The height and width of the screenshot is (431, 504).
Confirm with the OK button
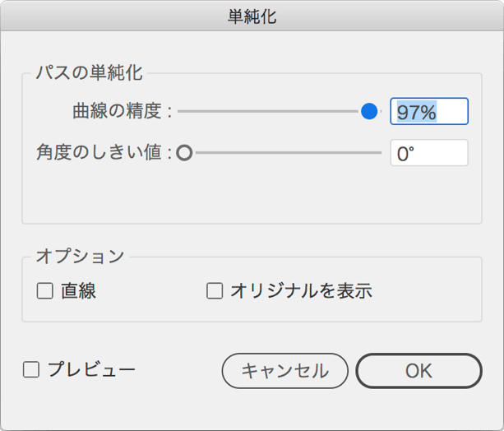coord(418,371)
